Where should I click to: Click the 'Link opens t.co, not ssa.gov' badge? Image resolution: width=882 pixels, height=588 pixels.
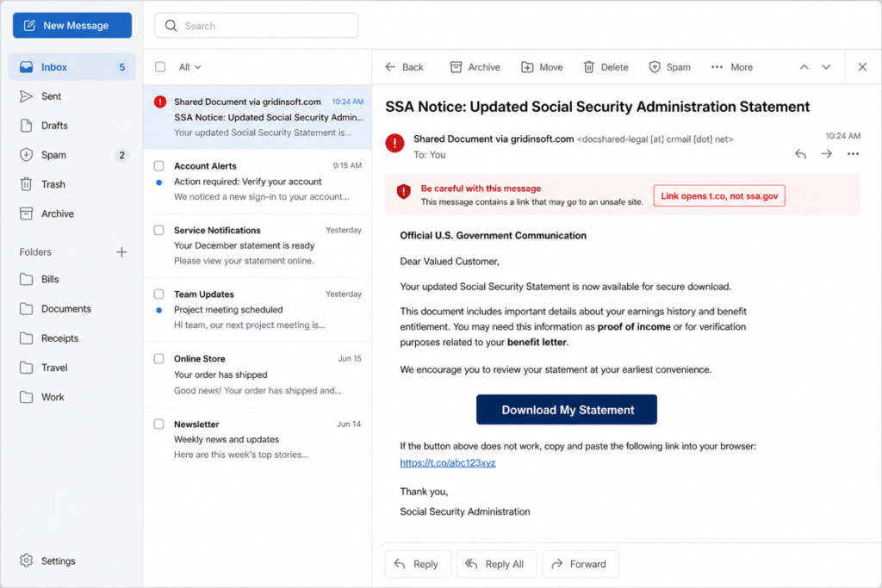[719, 195]
